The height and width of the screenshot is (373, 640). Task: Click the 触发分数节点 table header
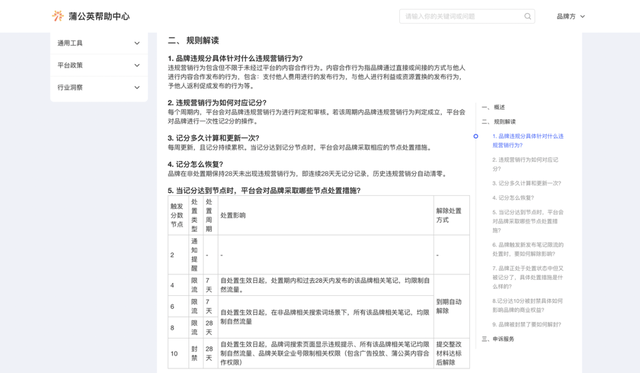coord(178,215)
